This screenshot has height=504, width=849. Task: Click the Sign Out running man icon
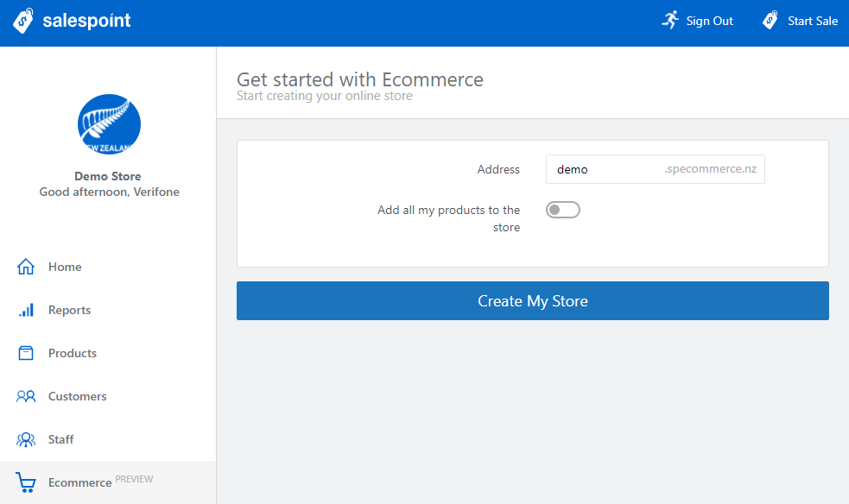(x=670, y=21)
